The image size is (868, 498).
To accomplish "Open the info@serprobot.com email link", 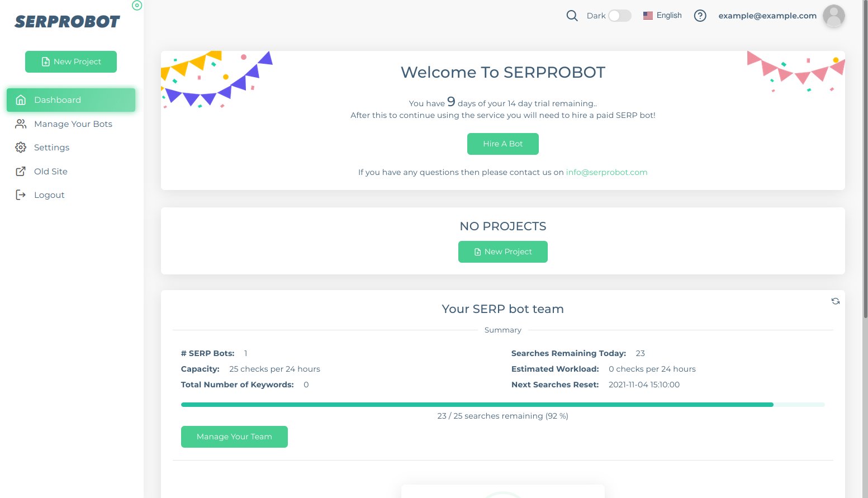I will point(606,172).
